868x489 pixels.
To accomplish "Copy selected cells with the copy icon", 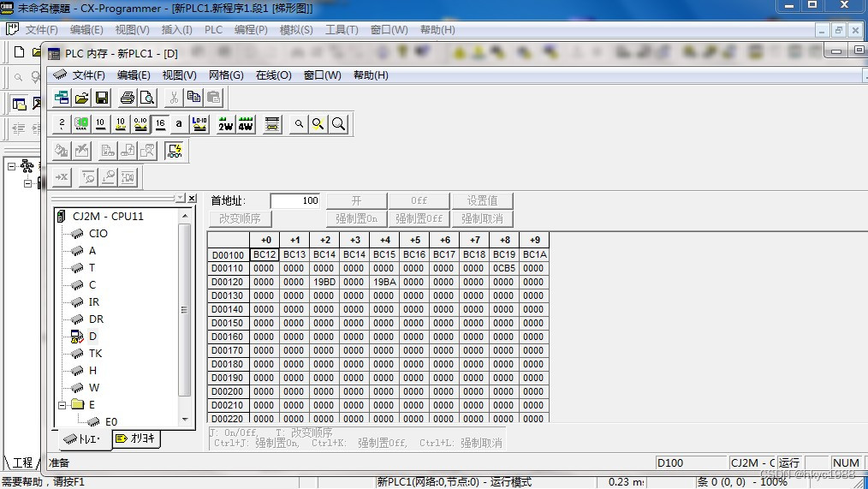I will [193, 98].
